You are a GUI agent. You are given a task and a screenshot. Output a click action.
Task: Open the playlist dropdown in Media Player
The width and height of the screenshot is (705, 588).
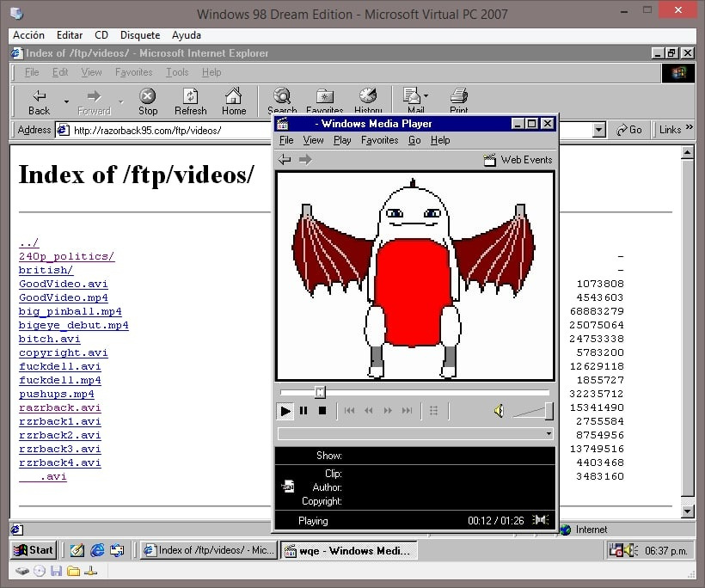point(549,434)
